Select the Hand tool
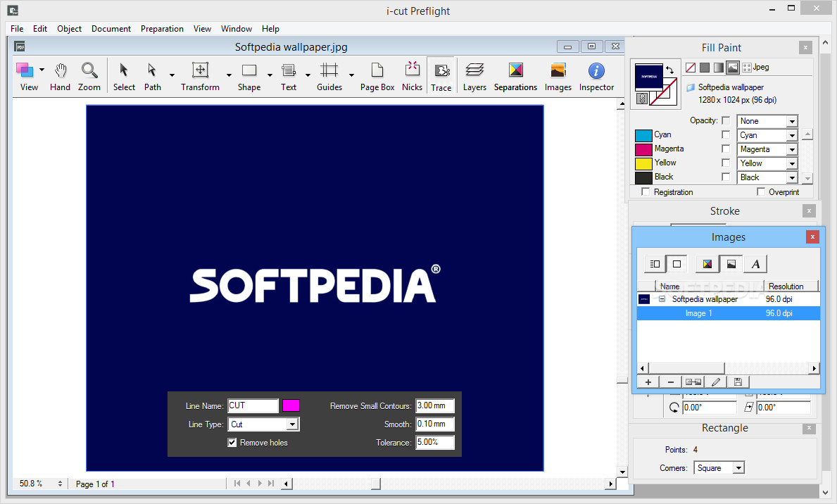837x504 pixels. [60, 76]
